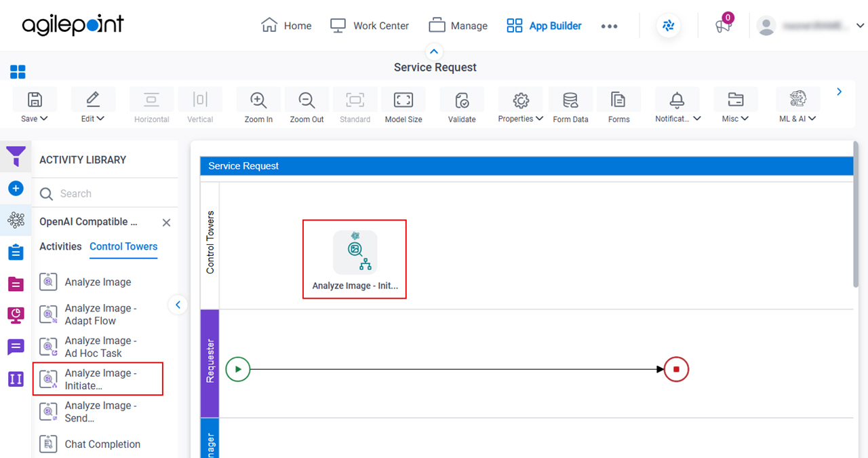
Task: Select App Builder in the top navigation
Action: (544, 26)
